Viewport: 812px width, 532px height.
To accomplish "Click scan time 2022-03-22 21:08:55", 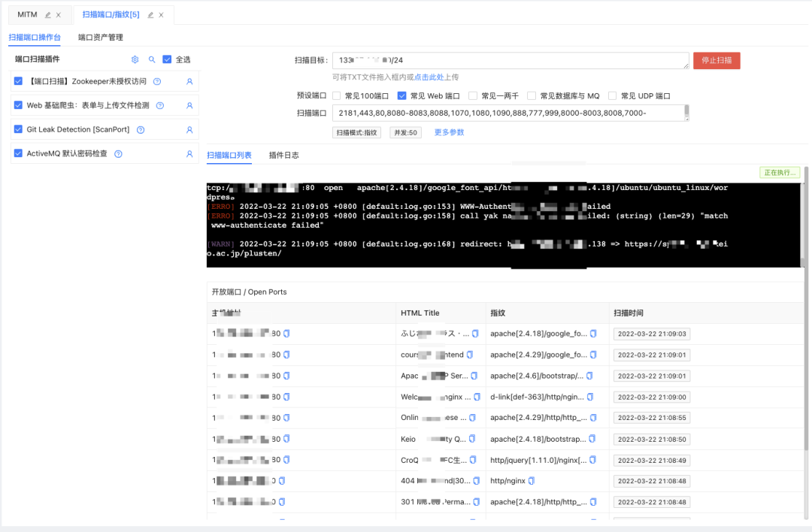I will [x=652, y=418].
